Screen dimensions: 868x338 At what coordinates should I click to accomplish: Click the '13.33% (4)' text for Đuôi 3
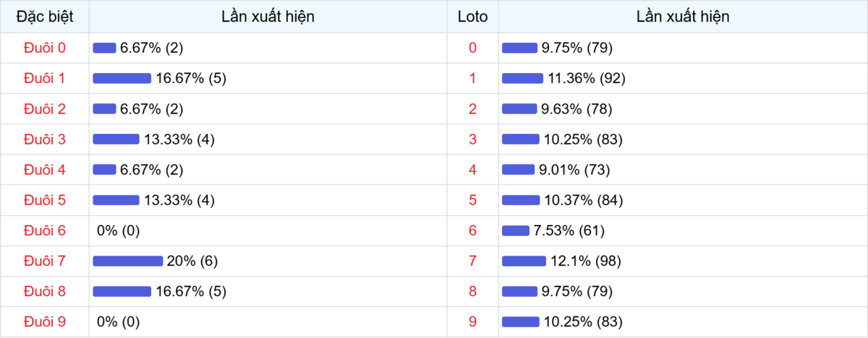tap(179, 139)
